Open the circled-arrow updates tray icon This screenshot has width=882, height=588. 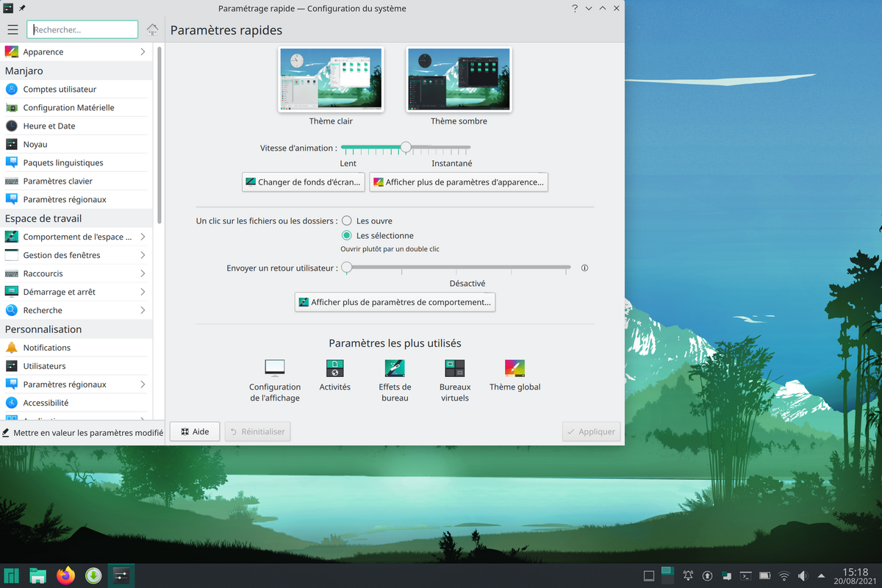coord(708,576)
